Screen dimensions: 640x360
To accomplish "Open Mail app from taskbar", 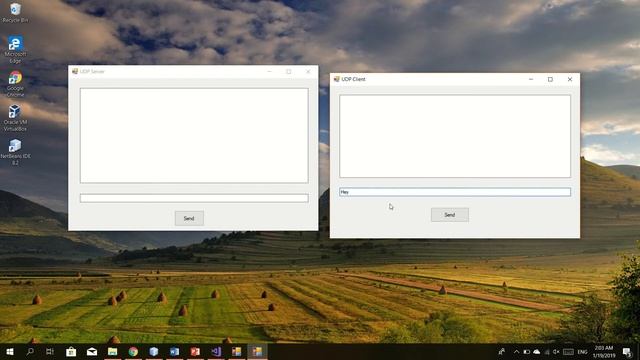I will (x=92, y=351).
